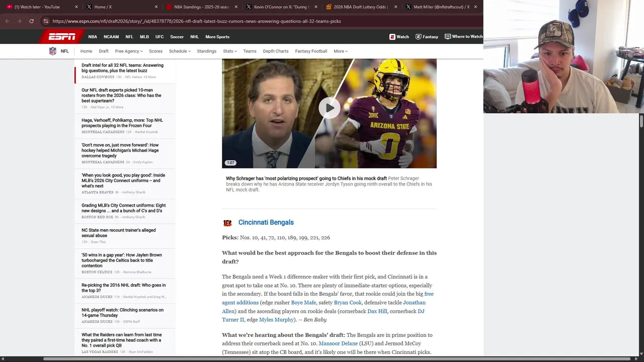644x362 pixels.
Task: Expand the Stats dropdown
Action: [230, 51]
